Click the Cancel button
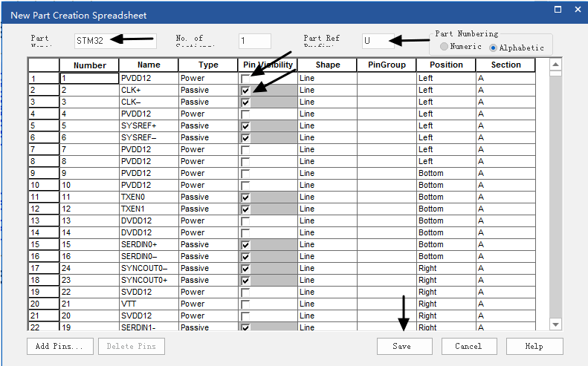Screen dimensions: 588x366 point(468,346)
